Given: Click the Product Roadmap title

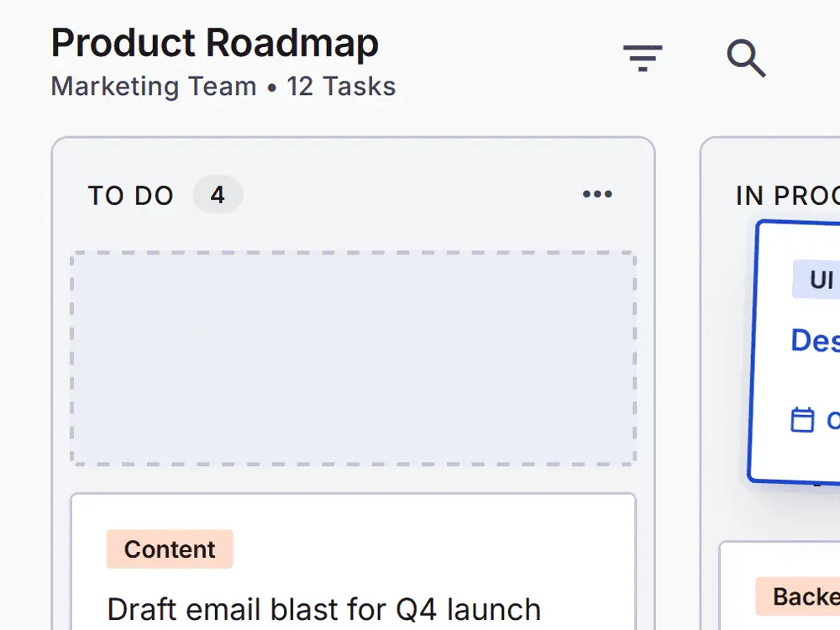Looking at the screenshot, I should (x=215, y=42).
